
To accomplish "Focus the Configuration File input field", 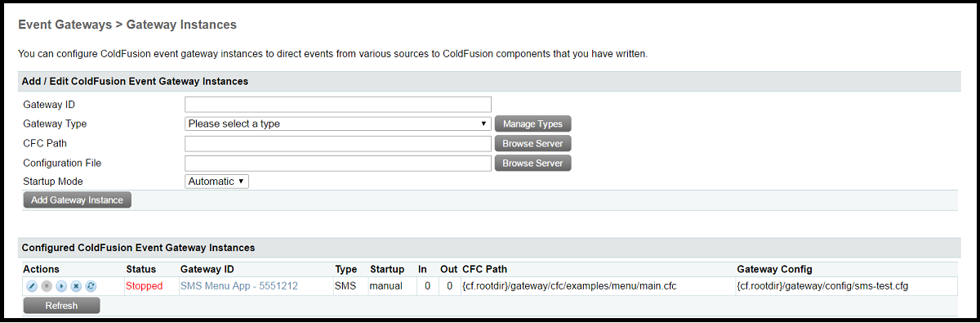I will tap(338, 163).
